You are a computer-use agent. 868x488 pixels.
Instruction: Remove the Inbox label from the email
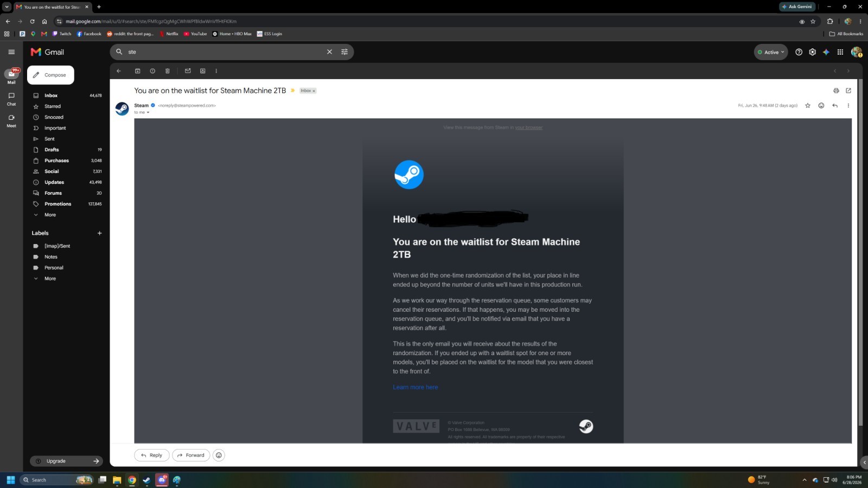314,91
